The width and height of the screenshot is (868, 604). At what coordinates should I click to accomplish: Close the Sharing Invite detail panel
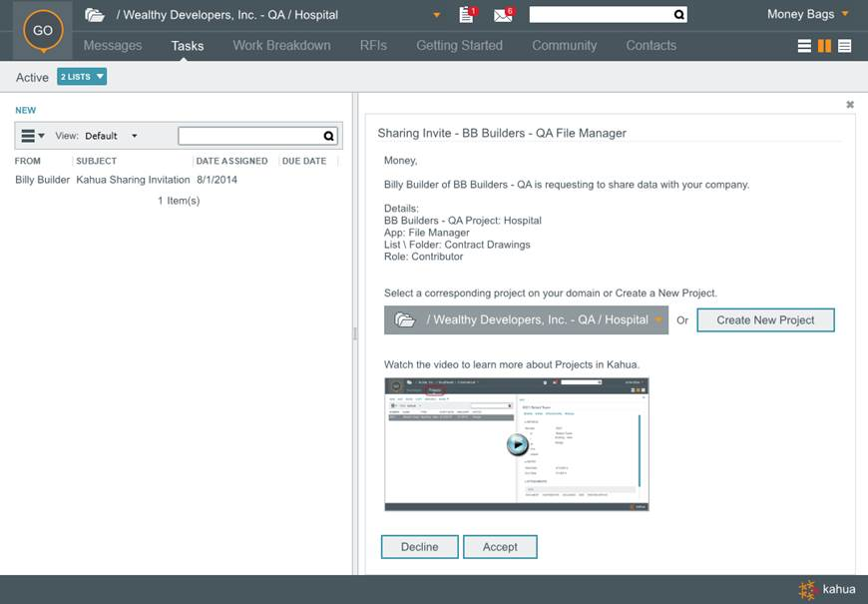[x=850, y=104]
